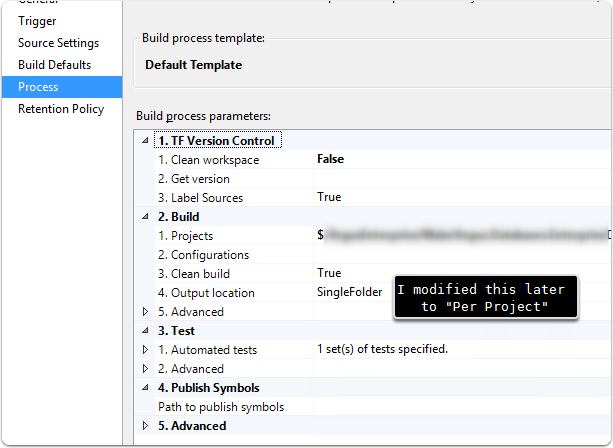The image size is (613, 448).
Task: Open the Retention Policy page
Action: (x=60, y=109)
